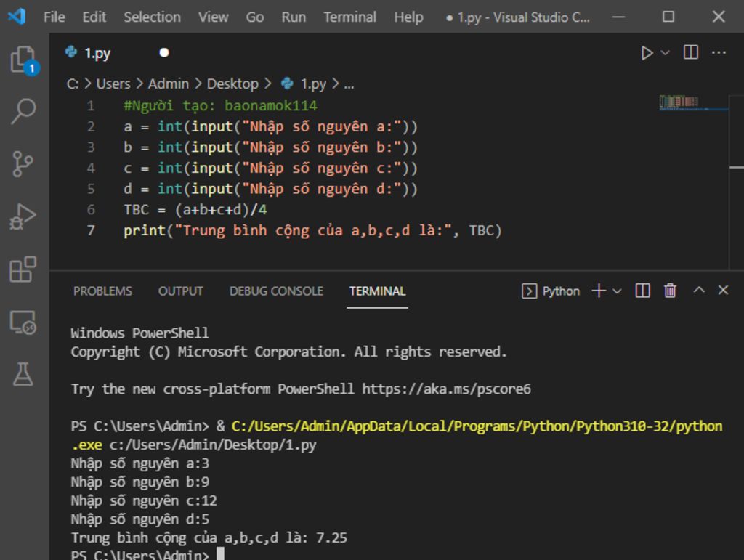
Task: Click the TBC = (a+b+c+d)/4 line
Action: (195, 210)
